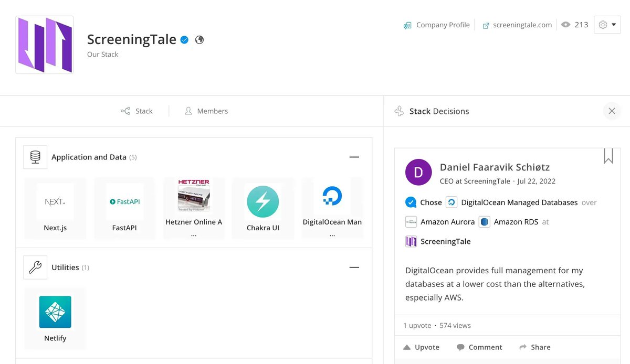
Task: Open the Next.js tool card
Action: [x=55, y=208]
